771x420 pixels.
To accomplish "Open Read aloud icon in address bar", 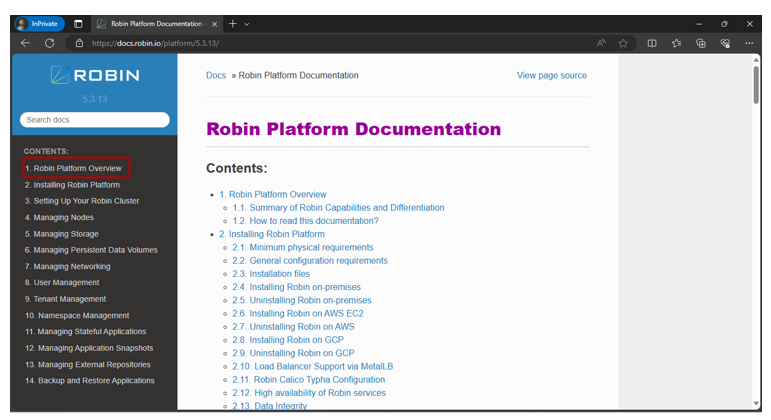I will tap(601, 43).
